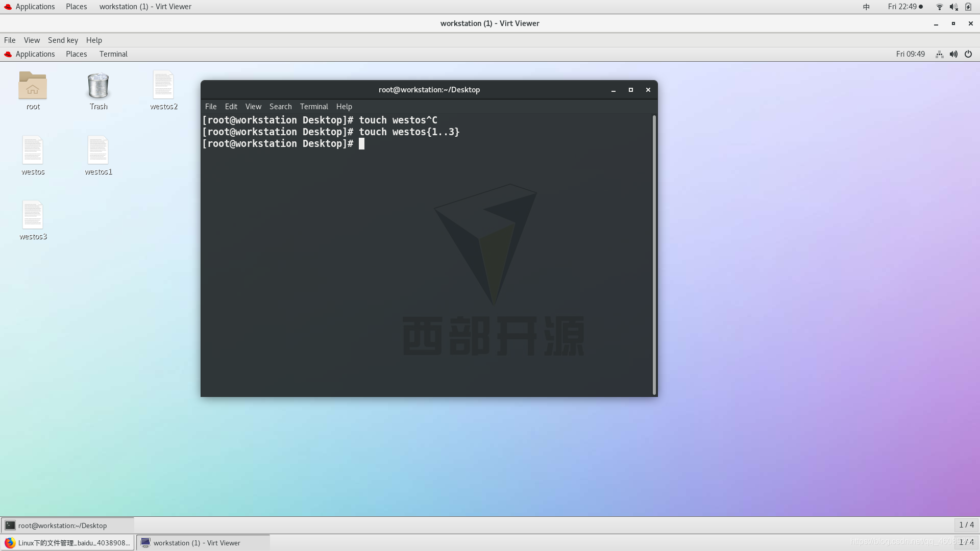The height and width of the screenshot is (551, 980).
Task: Open terminal window Search menu
Action: pyautogui.click(x=280, y=107)
